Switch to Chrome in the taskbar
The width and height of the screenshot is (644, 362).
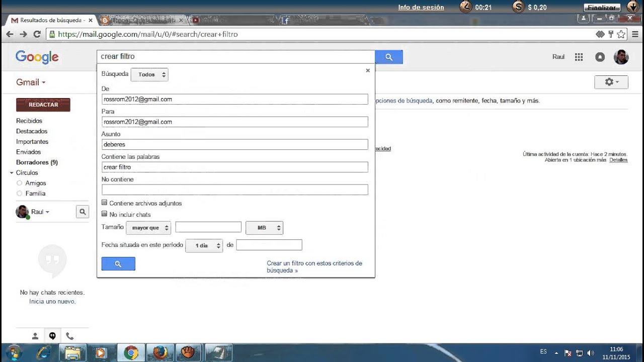pyautogui.click(x=131, y=352)
